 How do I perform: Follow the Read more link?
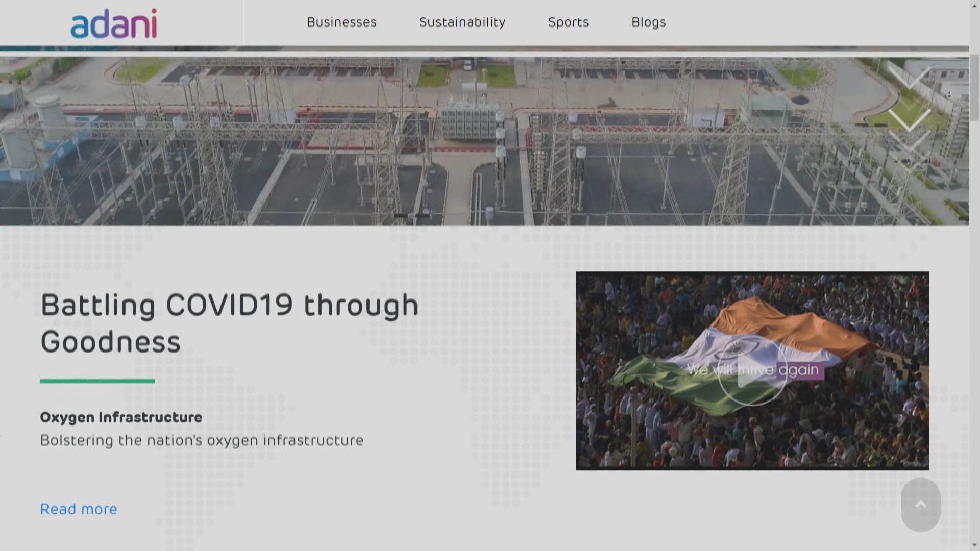tap(79, 509)
